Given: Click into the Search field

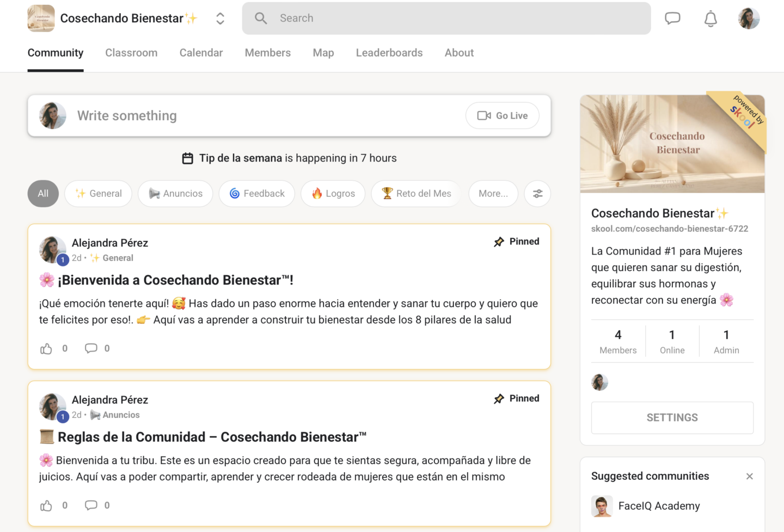Looking at the screenshot, I should (446, 18).
